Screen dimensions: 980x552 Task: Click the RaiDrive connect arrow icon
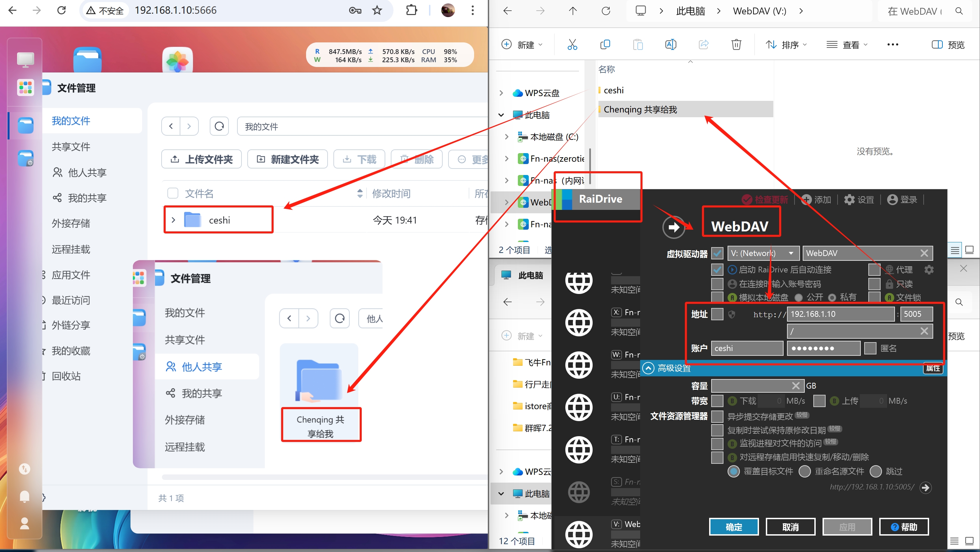[674, 227]
